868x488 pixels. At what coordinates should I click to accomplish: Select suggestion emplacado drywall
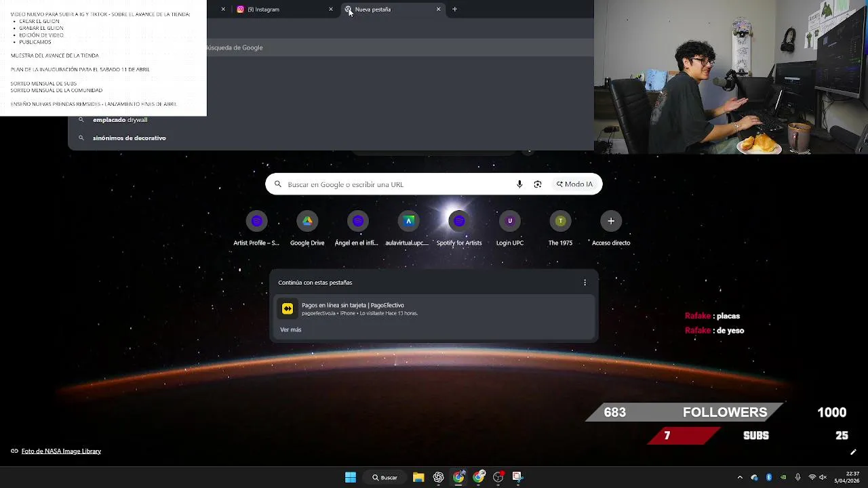pos(120,120)
